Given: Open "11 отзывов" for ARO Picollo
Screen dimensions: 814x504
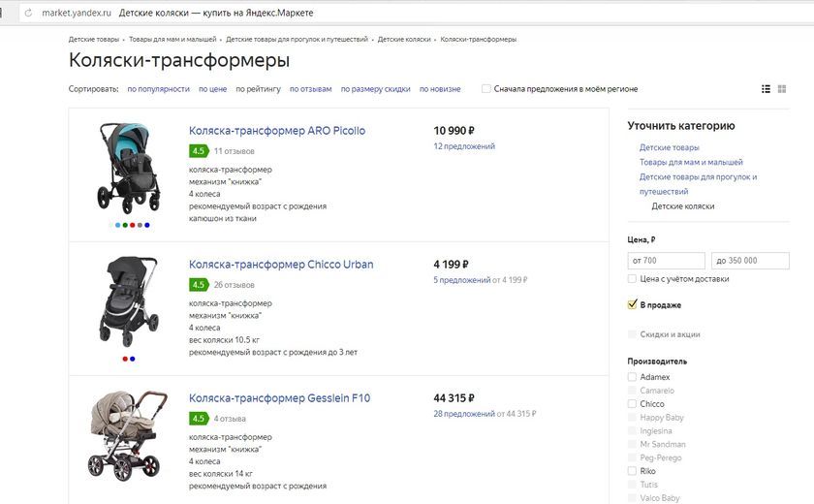Looking at the screenshot, I should (x=235, y=151).
